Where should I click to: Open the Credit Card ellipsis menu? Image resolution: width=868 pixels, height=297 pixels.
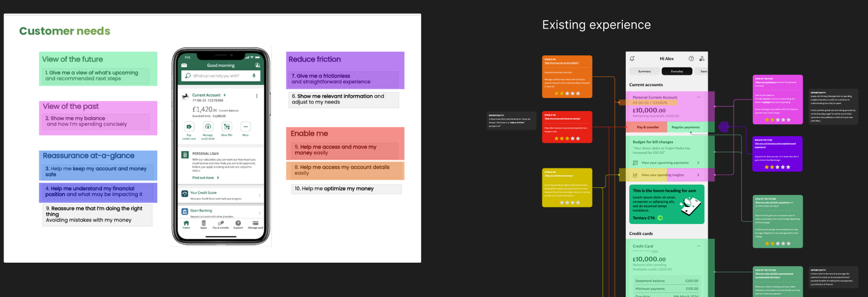click(699, 246)
